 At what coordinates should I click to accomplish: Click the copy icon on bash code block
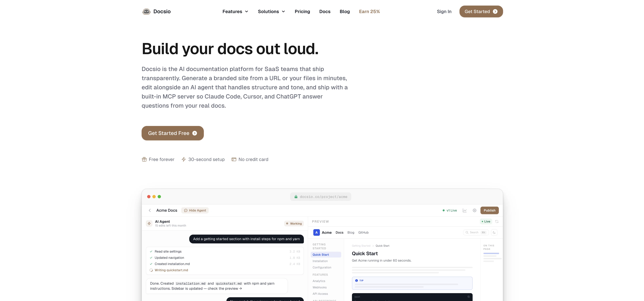pos(469,297)
